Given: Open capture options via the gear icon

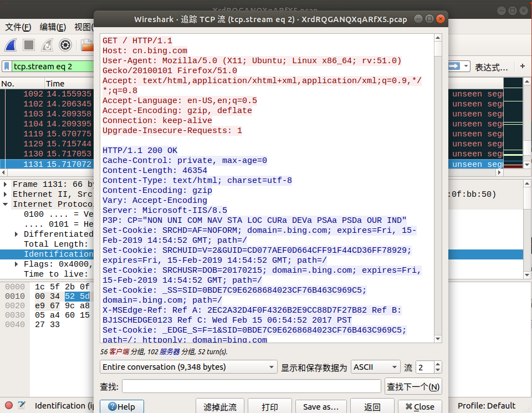Looking at the screenshot, I should 65,45.
